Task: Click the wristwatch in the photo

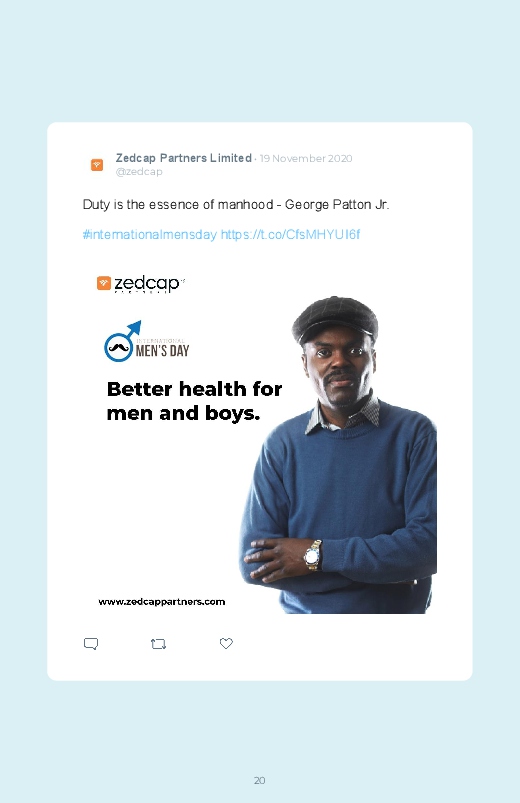Action: (313, 556)
